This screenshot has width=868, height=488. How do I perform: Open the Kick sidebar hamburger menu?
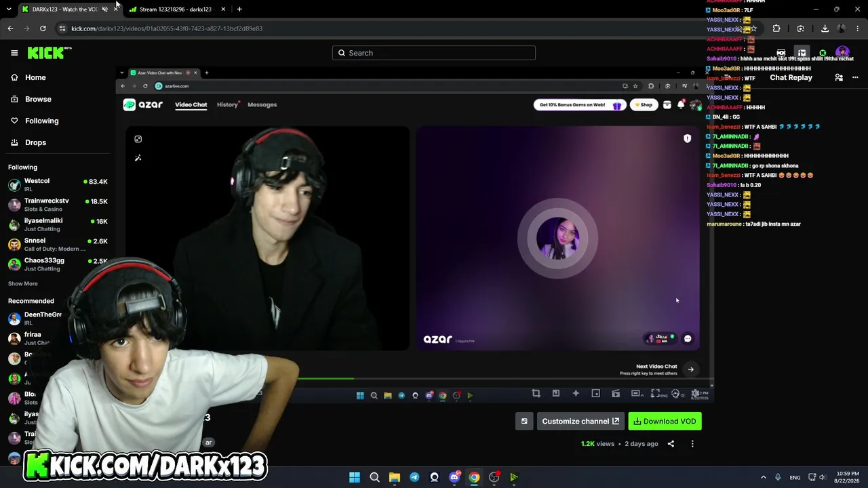pos(14,53)
